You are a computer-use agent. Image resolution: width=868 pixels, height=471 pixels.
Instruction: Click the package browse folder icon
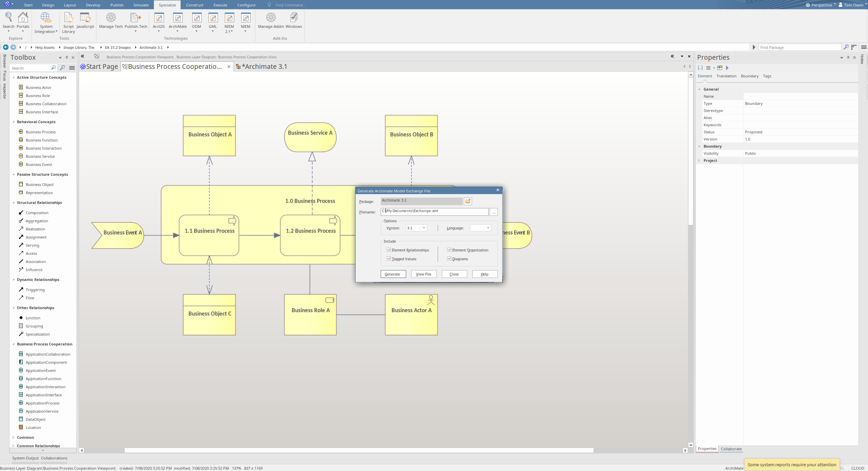(468, 202)
